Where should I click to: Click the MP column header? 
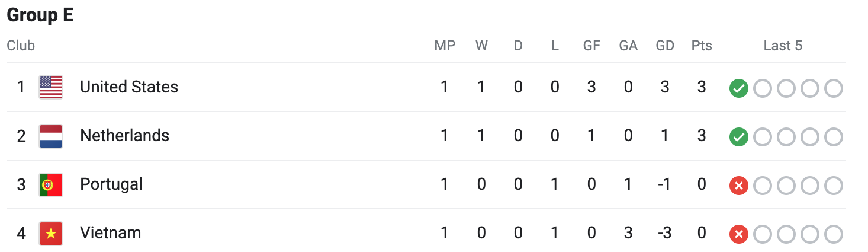pyautogui.click(x=445, y=46)
